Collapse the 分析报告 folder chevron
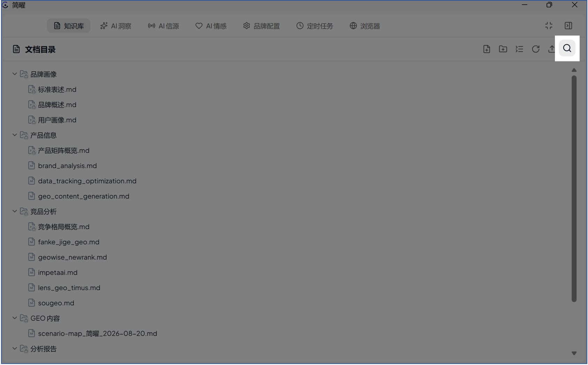The height and width of the screenshot is (365, 588). coord(15,348)
